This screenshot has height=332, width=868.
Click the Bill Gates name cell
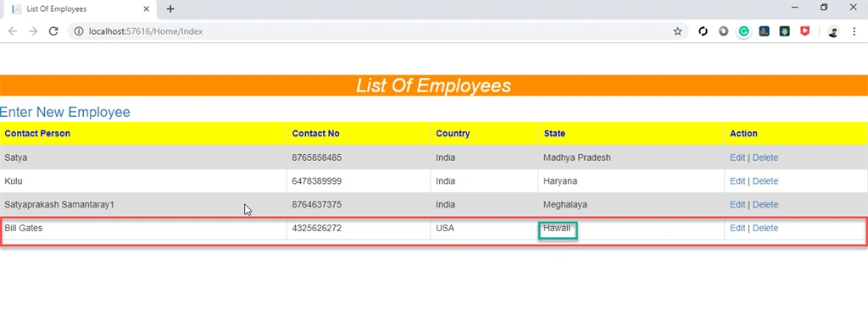click(143, 228)
